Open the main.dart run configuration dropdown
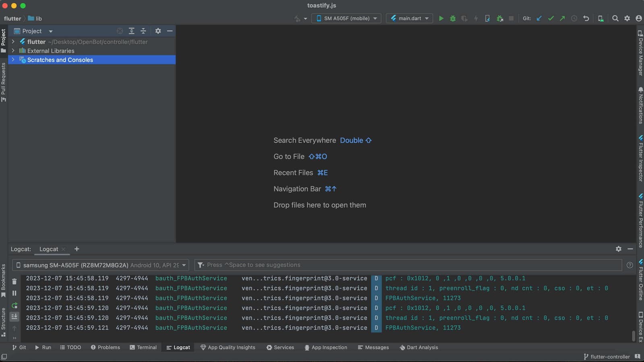The width and height of the screenshot is (644, 362). coord(409,19)
